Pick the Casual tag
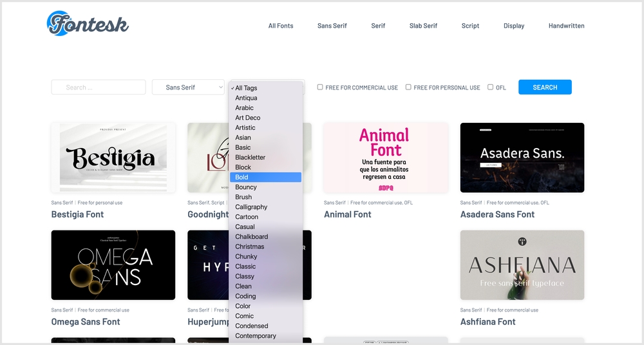644x345 pixels. click(266, 227)
